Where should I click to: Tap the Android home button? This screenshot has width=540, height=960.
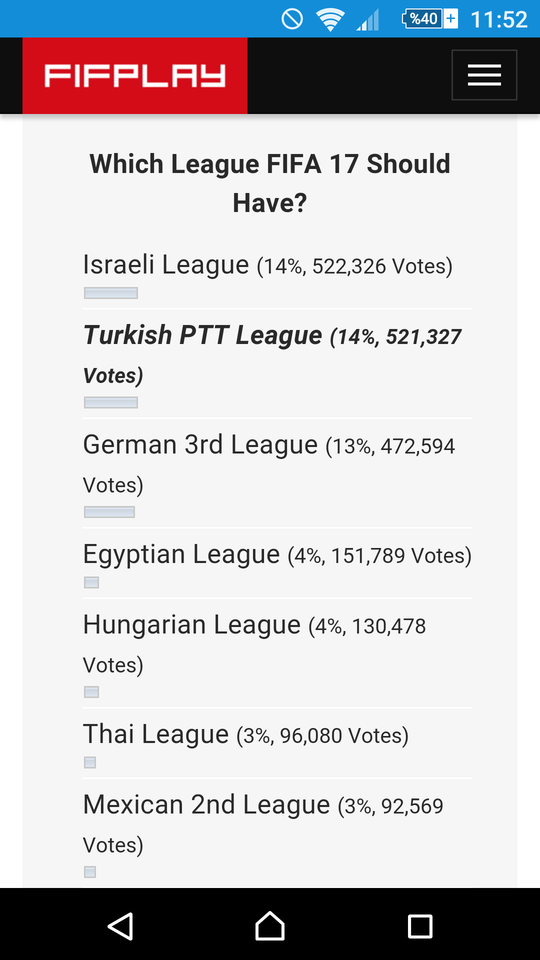[270, 926]
